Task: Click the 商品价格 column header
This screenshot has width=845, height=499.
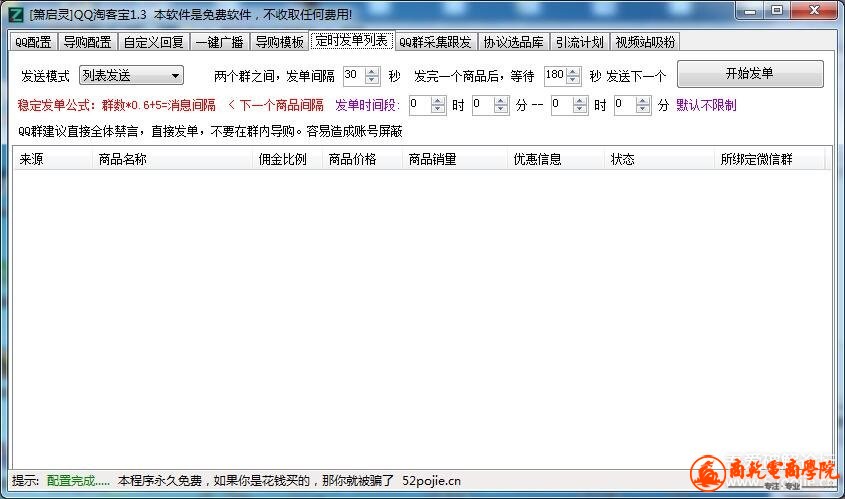Action: pos(362,160)
